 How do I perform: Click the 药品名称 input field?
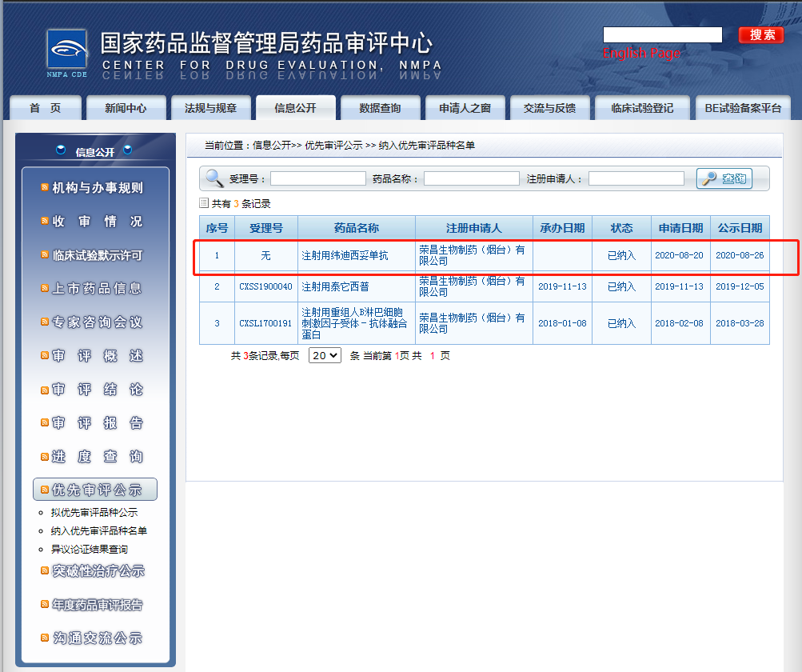472,178
